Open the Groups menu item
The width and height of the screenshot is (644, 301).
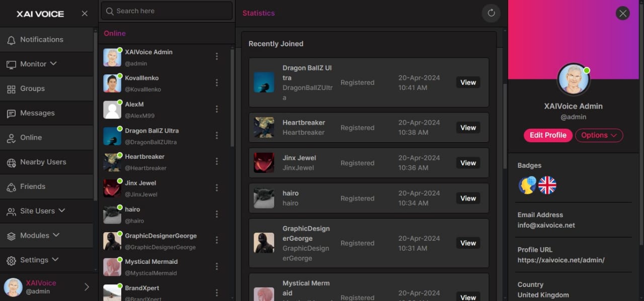pos(46,88)
